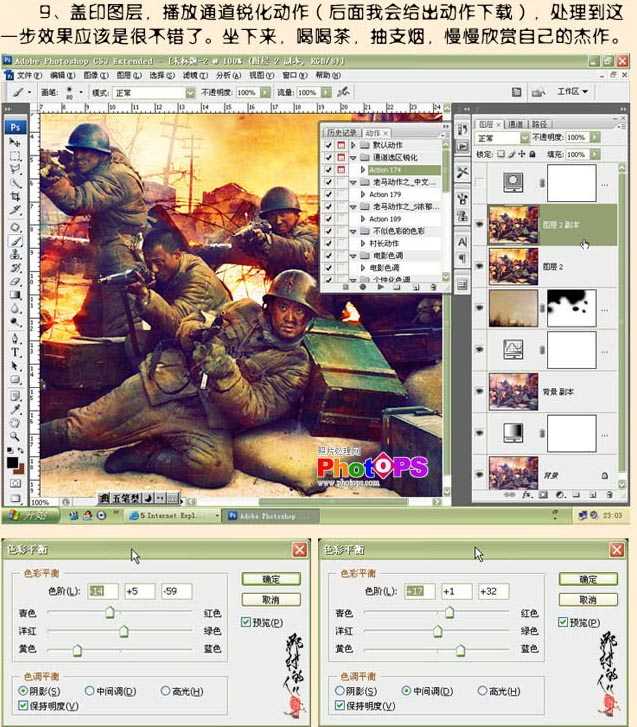Open the layer 填充 100% arrow

(x=595, y=154)
